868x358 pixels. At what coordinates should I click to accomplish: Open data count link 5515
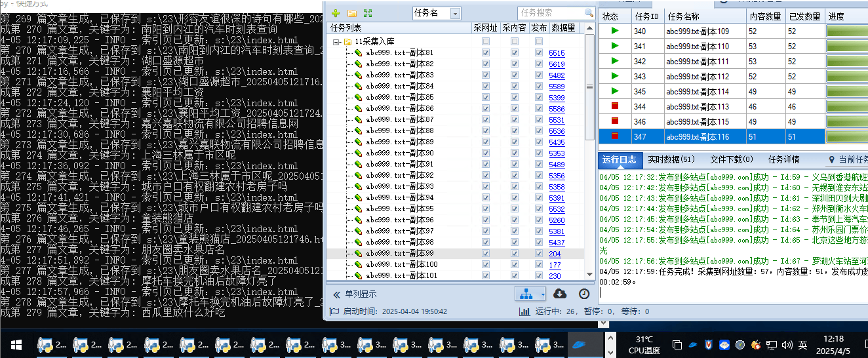tap(557, 53)
